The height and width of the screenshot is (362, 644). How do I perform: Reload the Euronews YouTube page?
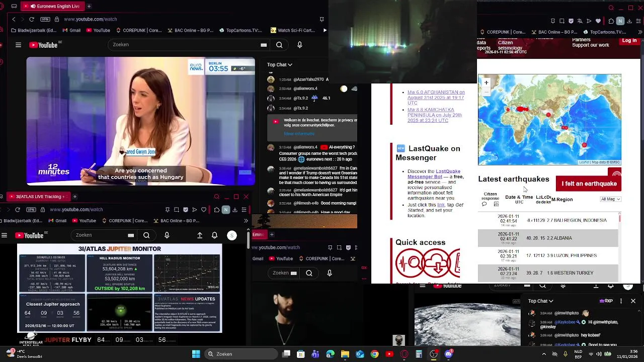(31, 19)
